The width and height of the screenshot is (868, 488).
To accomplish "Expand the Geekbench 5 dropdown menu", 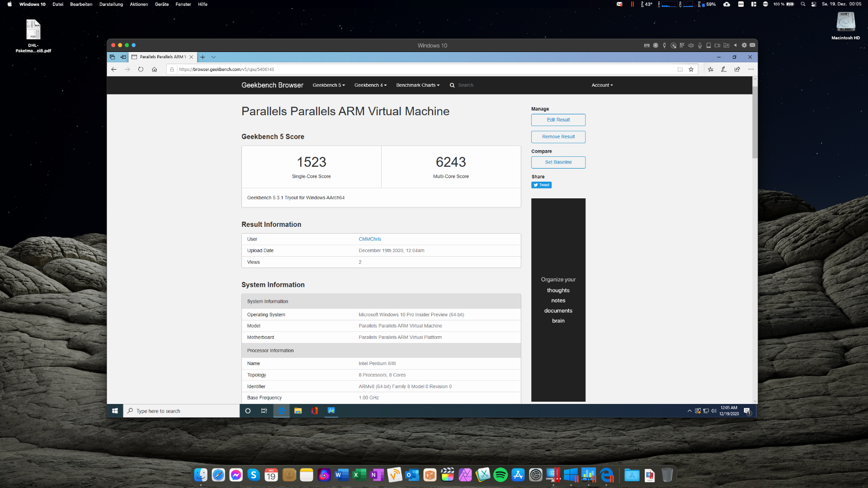I will click(x=329, y=85).
